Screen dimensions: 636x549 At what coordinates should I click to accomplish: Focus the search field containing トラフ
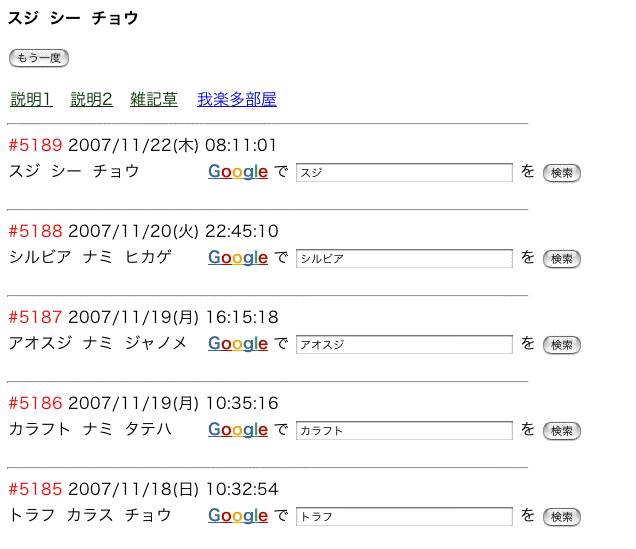tap(404, 517)
